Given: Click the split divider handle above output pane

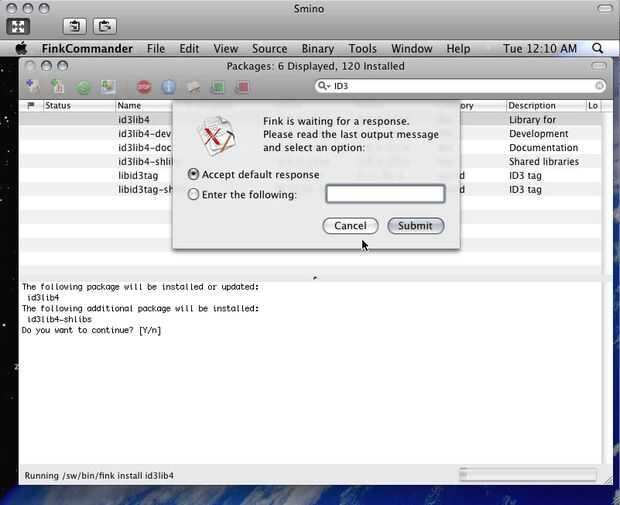Looking at the screenshot, I should [x=315, y=278].
